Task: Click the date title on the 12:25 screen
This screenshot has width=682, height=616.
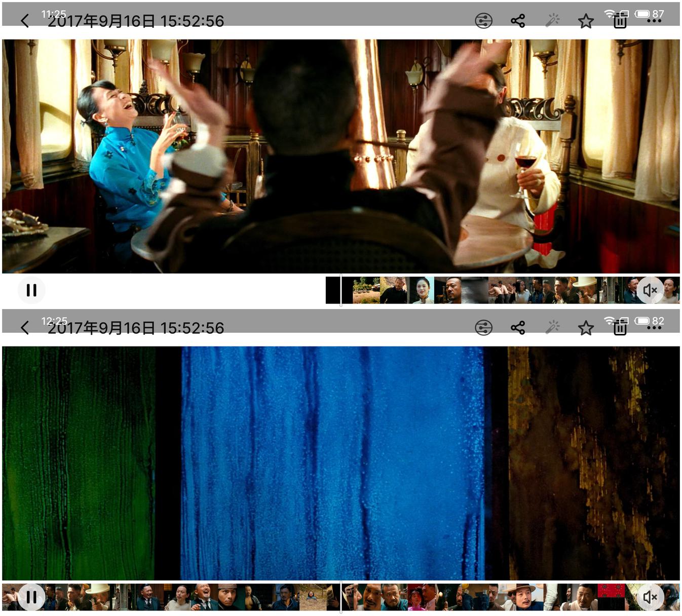Action: (x=136, y=328)
